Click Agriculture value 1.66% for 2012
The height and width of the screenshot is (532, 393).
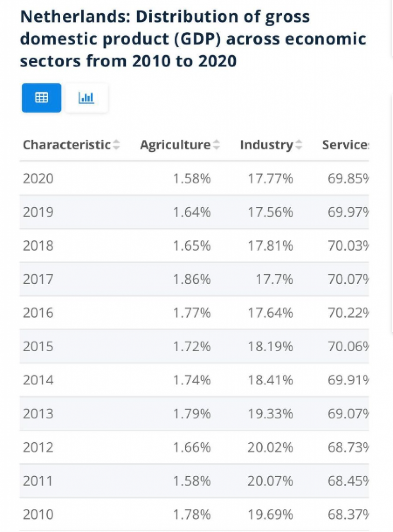click(192, 447)
